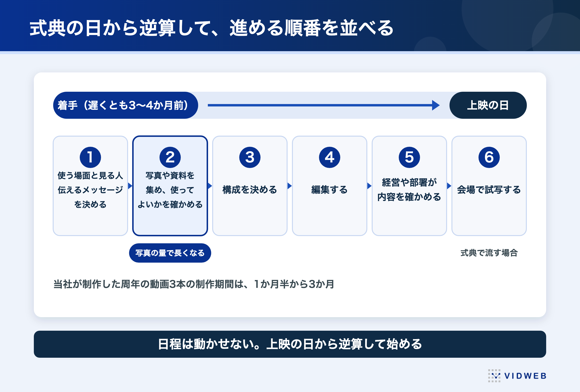This screenshot has width=580, height=392.
Task: Click the number 5 circle badge
Action: (409, 157)
